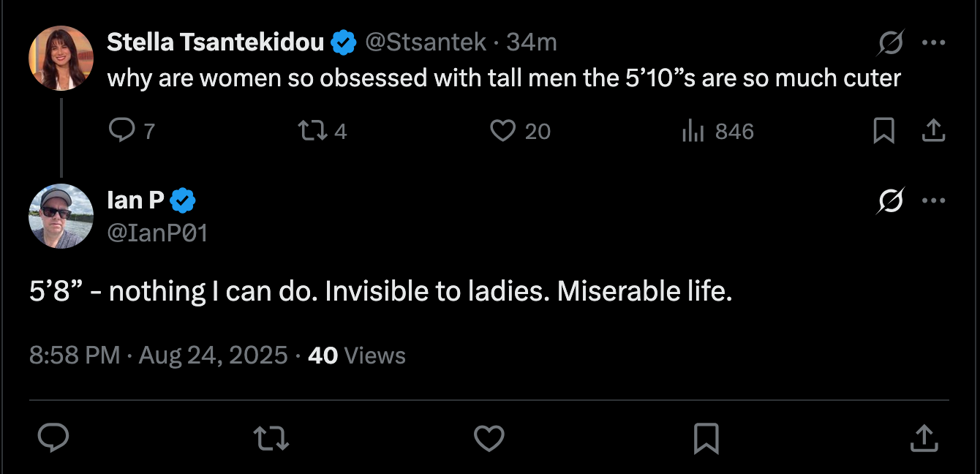Repost Ian P's reply
Viewport: 980px width, 474px height.
click(x=271, y=438)
